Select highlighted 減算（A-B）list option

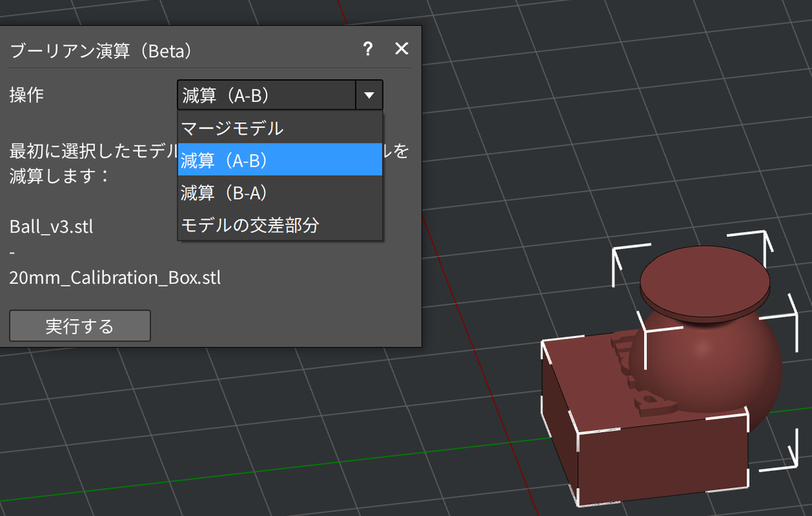coord(280,160)
